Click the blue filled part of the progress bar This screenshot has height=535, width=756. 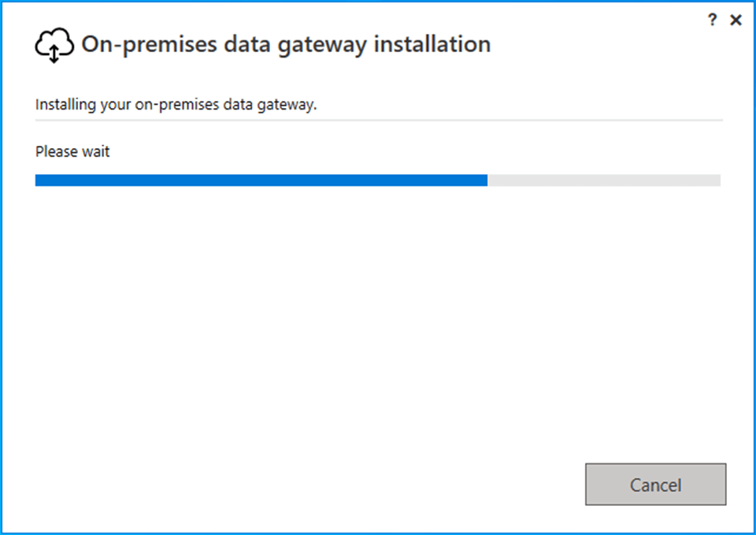(260, 180)
